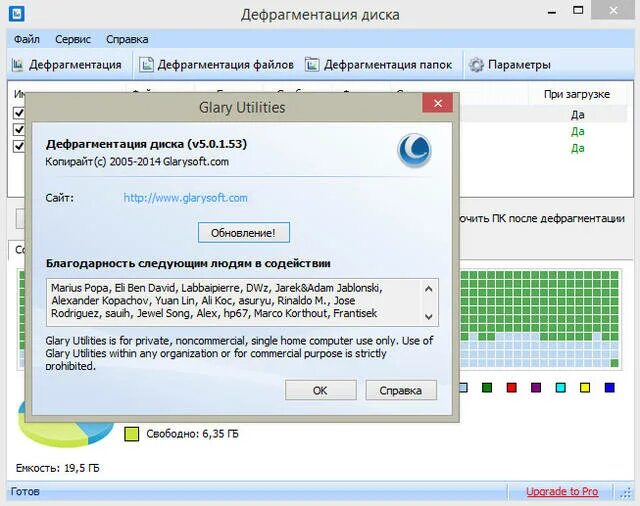
Task: Click the Справка button in dialog
Action: click(x=401, y=390)
